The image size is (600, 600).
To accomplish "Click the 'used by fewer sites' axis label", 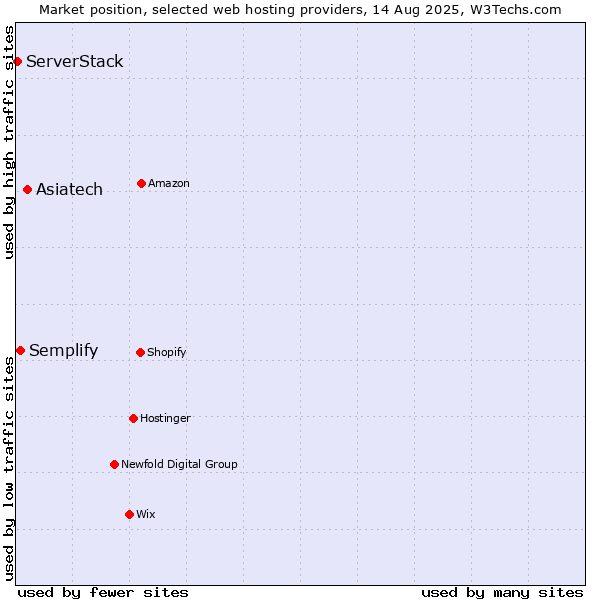I will coord(103,593).
